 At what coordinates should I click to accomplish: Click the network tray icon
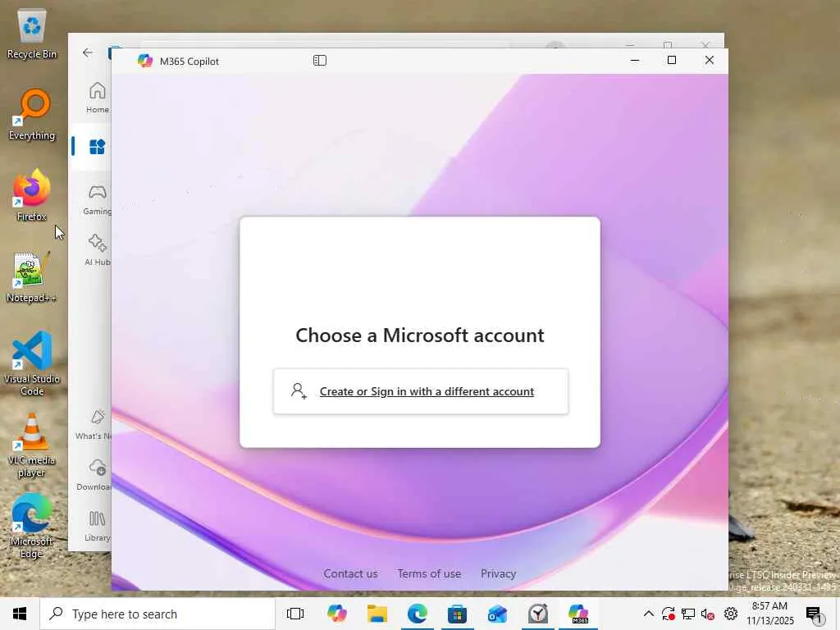click(x=688, y=614)
